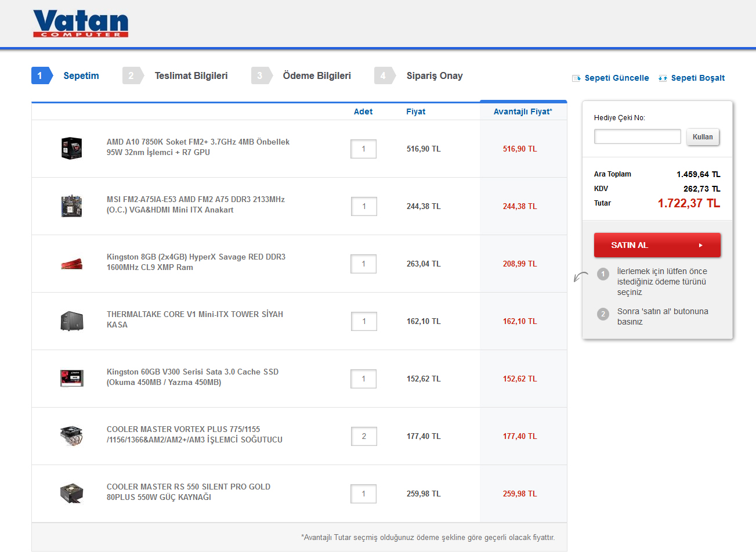
Task: Click quantity field for Cooler Master RS 550
Action: (364, 494)
